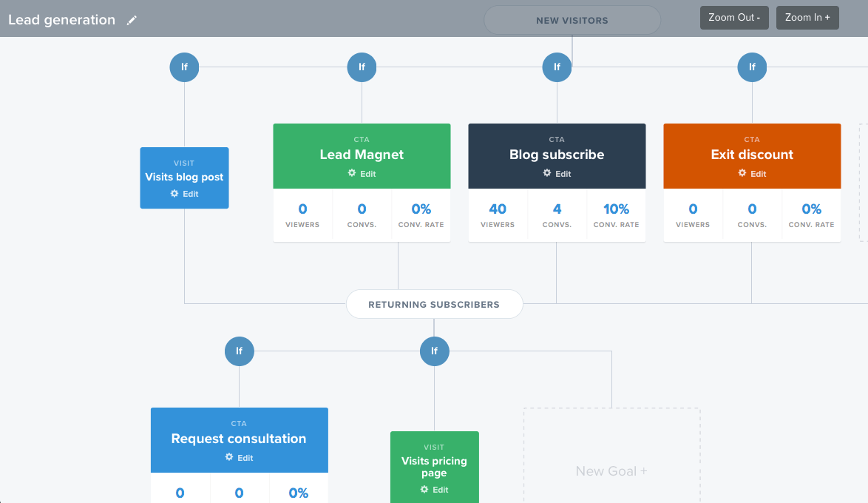This screenshot has height=503, width=868.
Task: Click gear Edit icon on Request consultation card
Action: coord(230,457)
